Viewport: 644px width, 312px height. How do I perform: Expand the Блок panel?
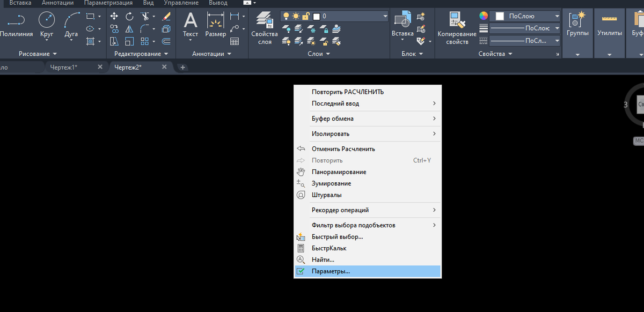point(412,54)
